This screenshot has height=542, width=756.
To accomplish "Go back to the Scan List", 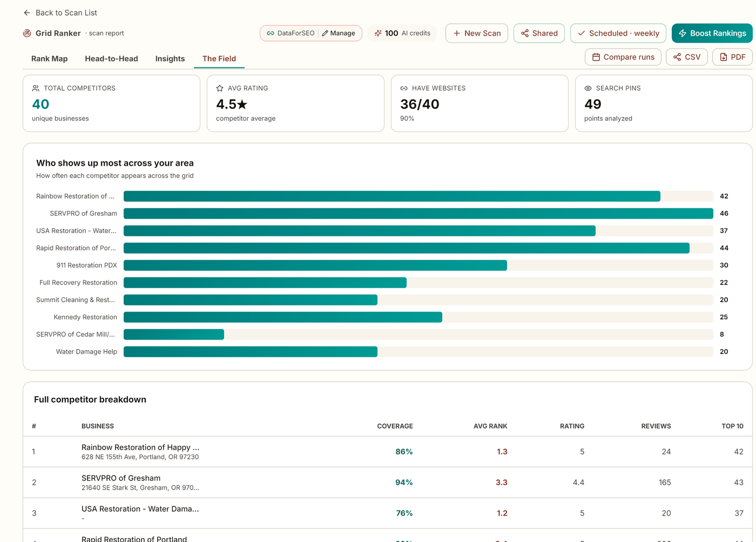I will [60, 13].
